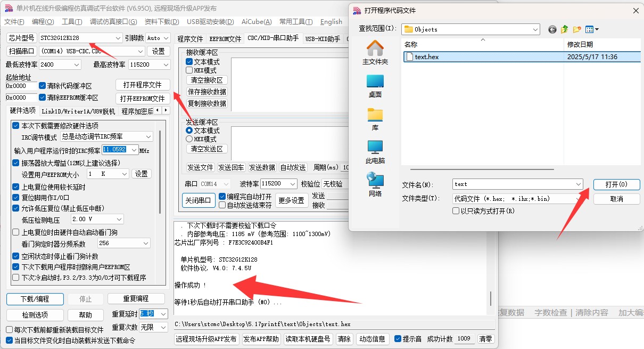The height and width of the screenshot is (349, 644).
Task: Click the 打开程序文件 button
Action: coord(142,85)
